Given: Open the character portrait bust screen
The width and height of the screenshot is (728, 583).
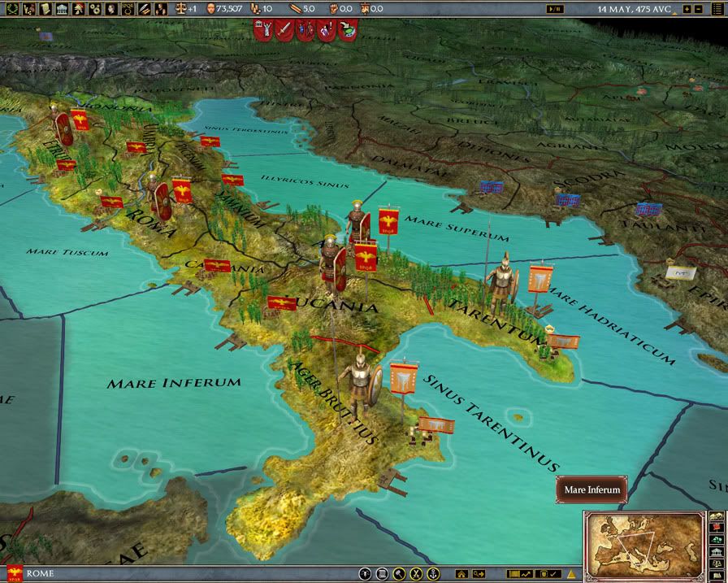Looking at the screenshot, I should click(112, 8).
